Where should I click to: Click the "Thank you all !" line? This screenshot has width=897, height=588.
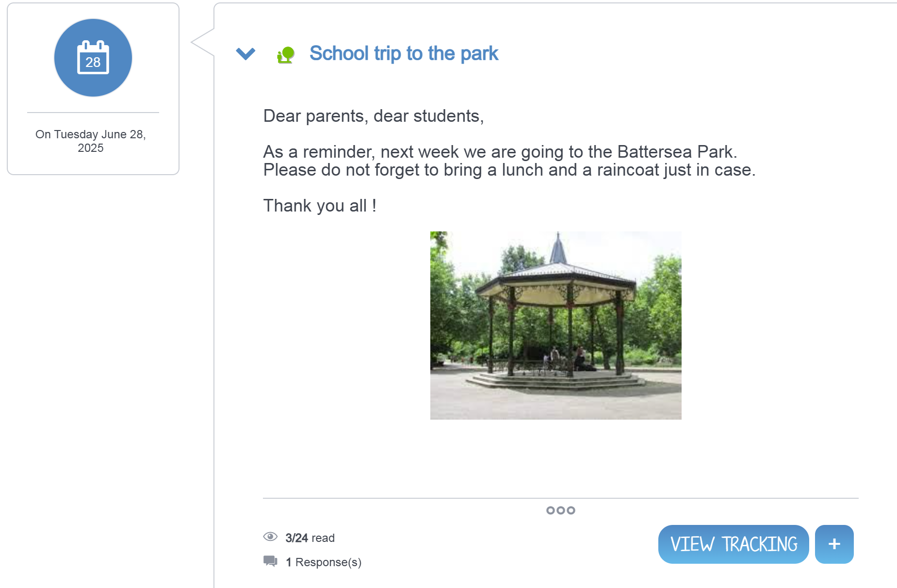pos(320,206)
